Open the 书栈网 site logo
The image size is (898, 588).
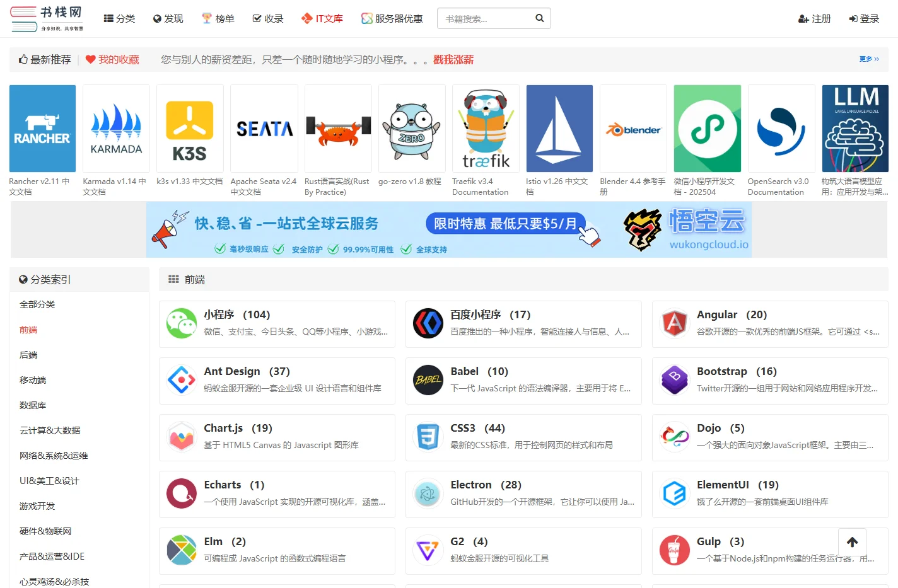[x=47, y=18]
